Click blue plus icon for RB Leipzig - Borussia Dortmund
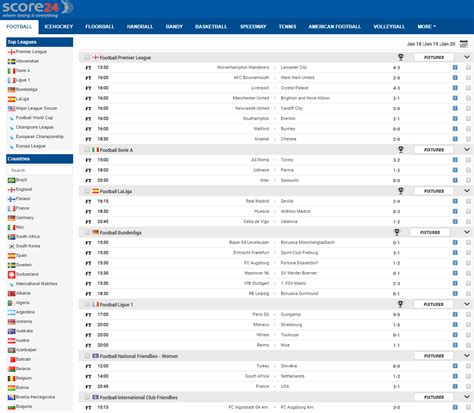The image size is (474, 413). pos(455,294)
